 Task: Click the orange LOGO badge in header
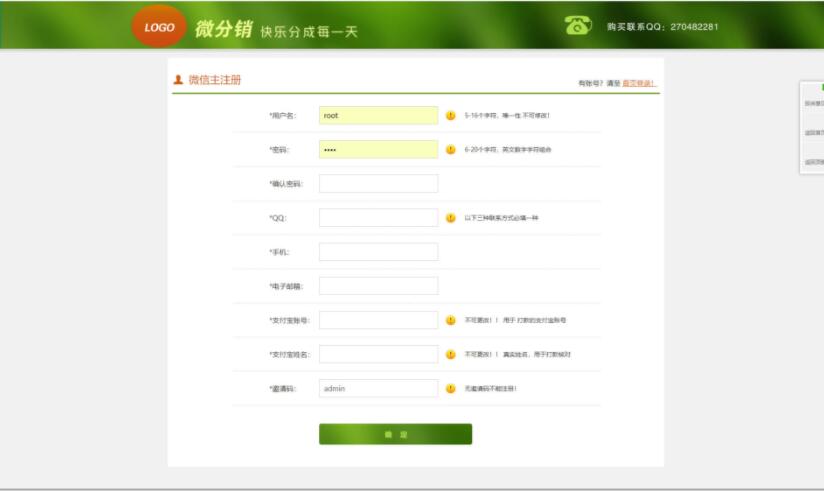[x=159, y=26]
